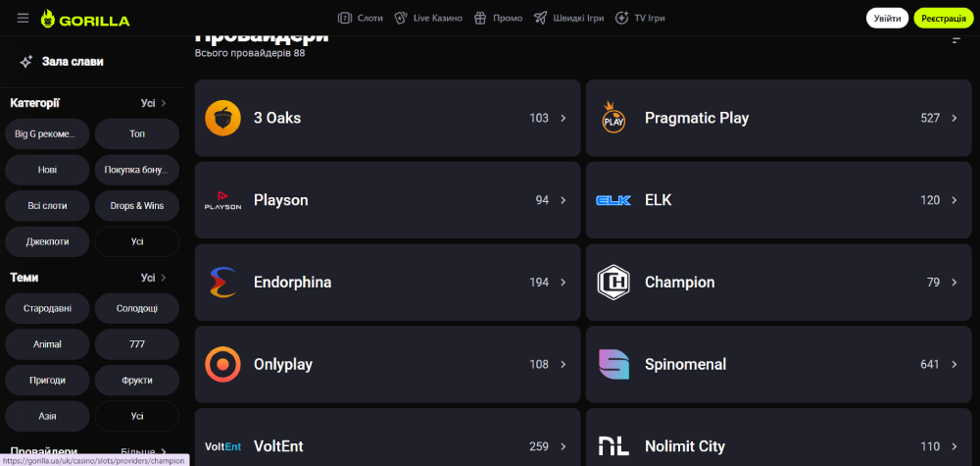
Task: Click the Промо gift icon
Action: pyautogui.click(x=480, y=18)
